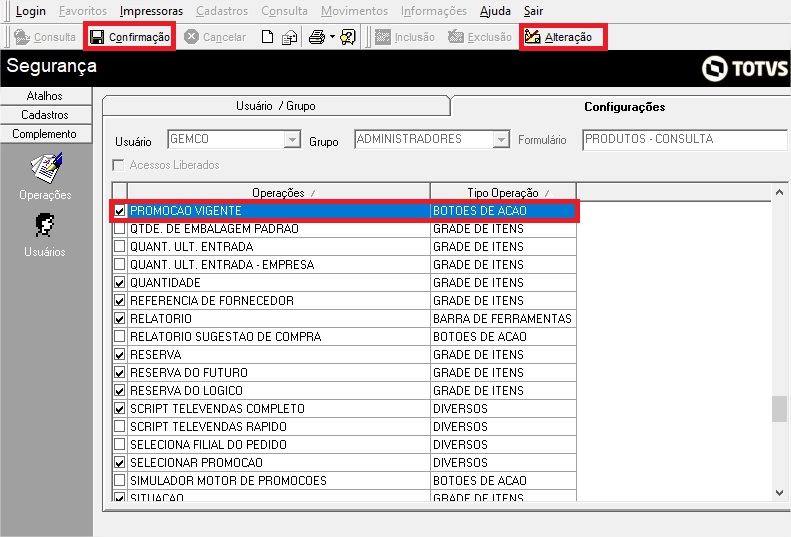Open the Cadastros menu in menu bar
This screenshot has height=537, width=791.
tap(222, 11)
